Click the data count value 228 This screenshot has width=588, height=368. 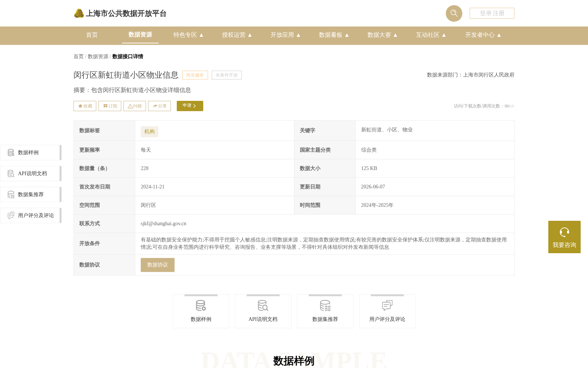(x=144, y=169)
